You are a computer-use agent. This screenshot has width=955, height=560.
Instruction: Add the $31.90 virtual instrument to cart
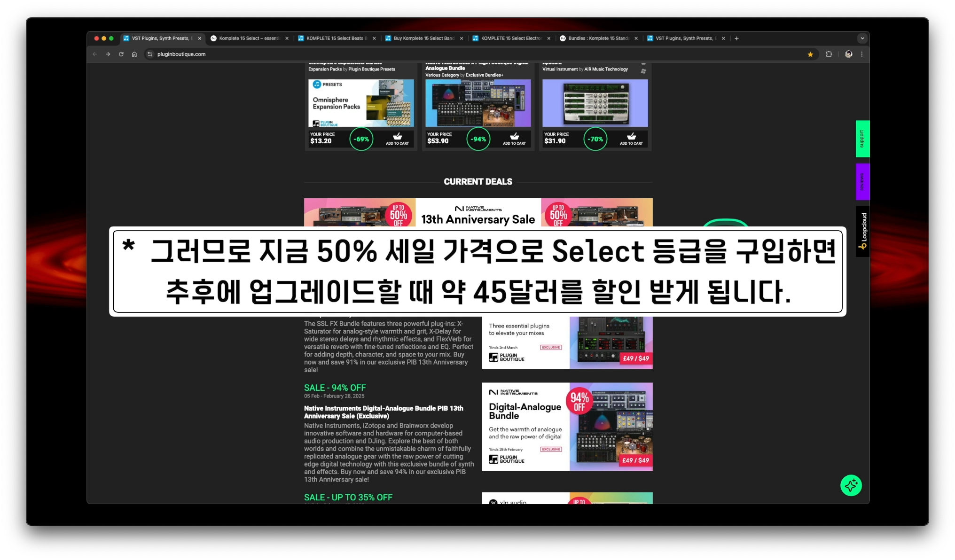631,139
